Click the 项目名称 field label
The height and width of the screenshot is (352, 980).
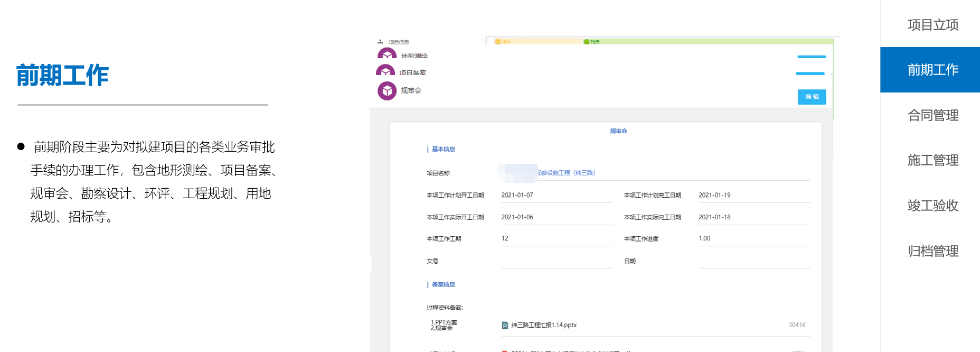438,173
